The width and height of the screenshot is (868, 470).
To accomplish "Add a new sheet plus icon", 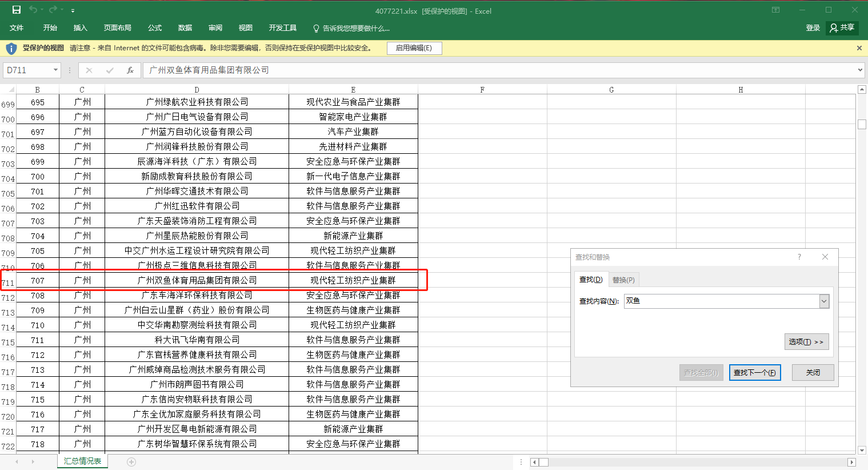I will point(131,461).
